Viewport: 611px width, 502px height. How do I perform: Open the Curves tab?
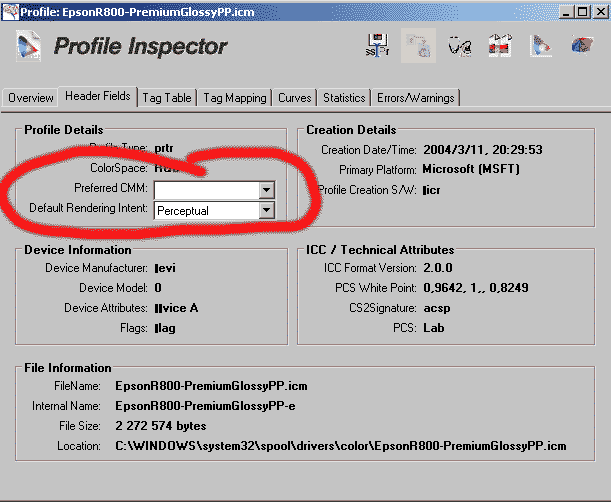click(x=295, y=97)
